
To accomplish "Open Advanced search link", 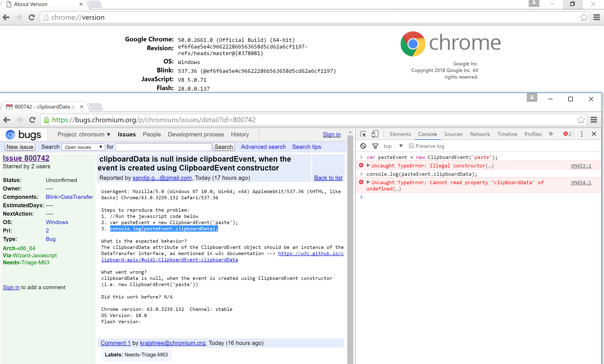I will (x=263, y=147).
